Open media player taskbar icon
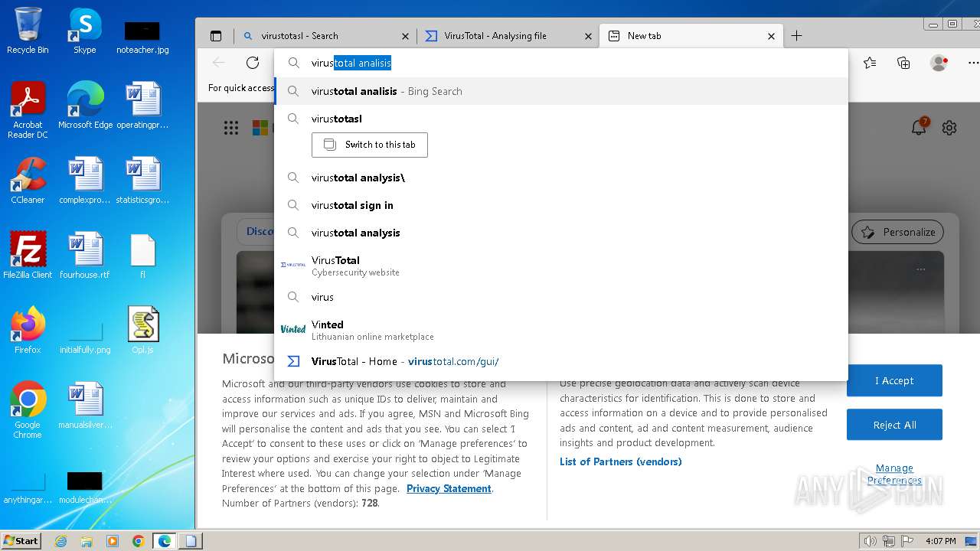Viewport: 980px width, 551px height. point(113,541)
